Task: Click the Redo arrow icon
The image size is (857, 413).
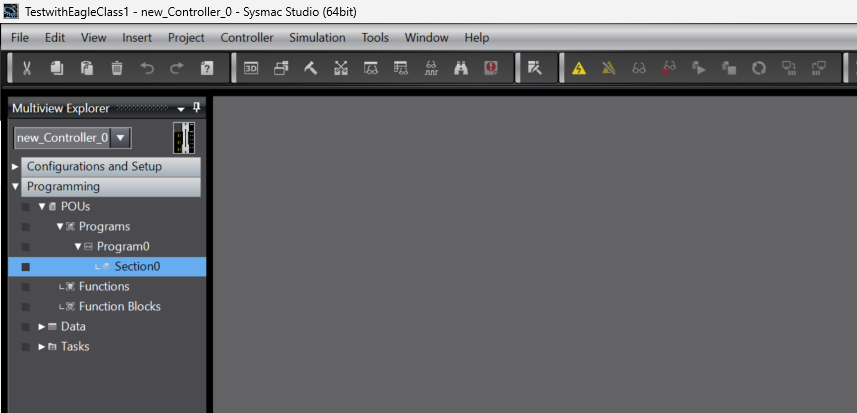Action: point(177,68)
